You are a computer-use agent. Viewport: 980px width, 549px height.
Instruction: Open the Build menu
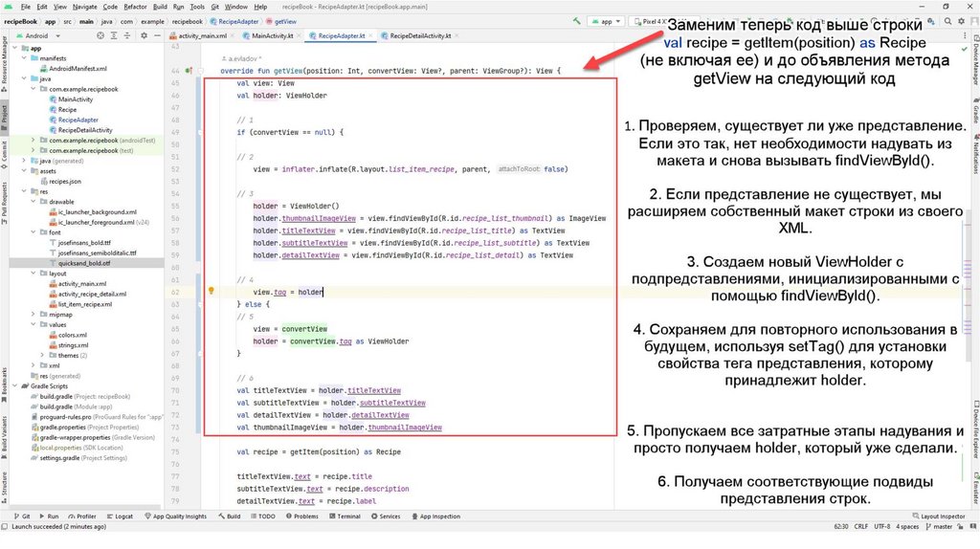click(160, 7)
